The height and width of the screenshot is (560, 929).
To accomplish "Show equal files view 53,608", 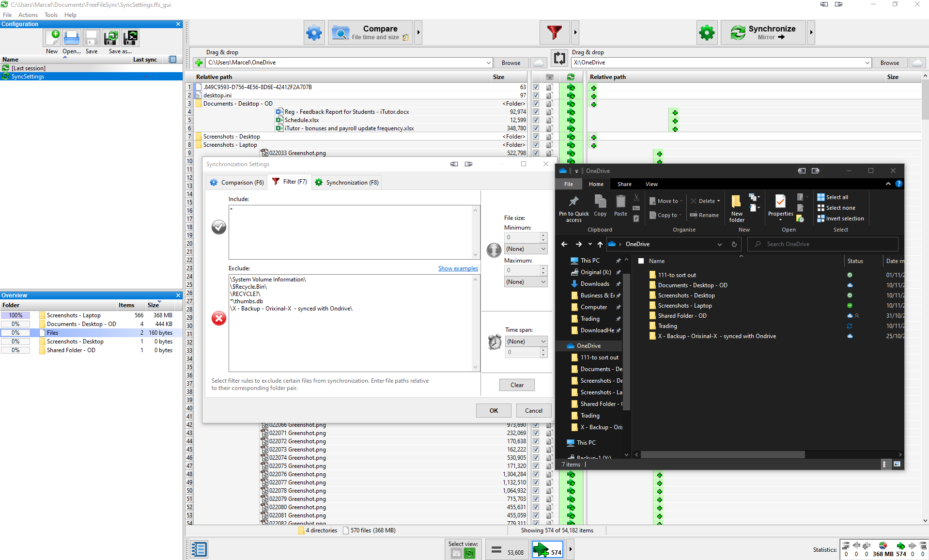I will pyautogui.click(x=507, y=550).
